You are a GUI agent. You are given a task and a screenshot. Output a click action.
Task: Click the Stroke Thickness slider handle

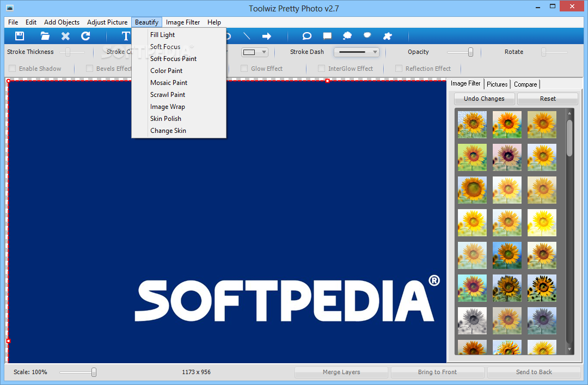click(x=68, y=52)
